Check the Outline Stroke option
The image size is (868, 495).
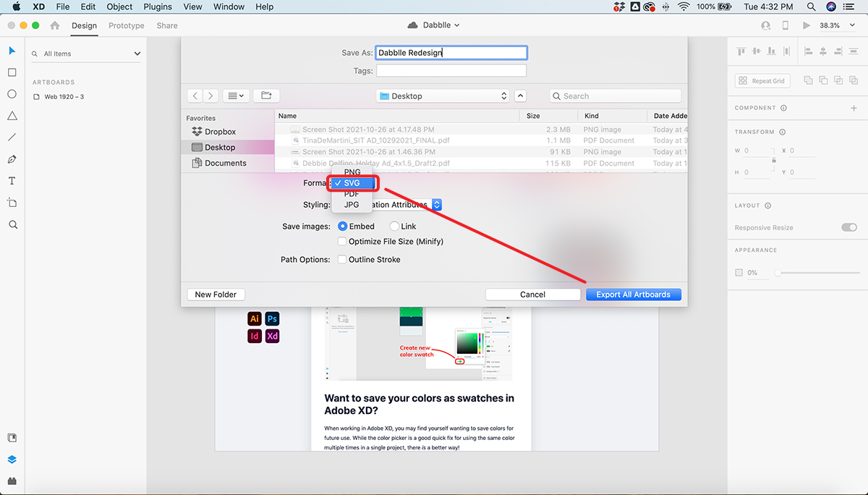click(343, 259)
